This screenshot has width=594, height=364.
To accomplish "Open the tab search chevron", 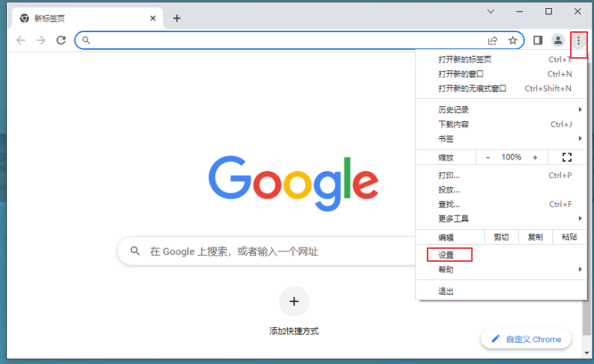I will pyautogui.click(x=490, y=12).
